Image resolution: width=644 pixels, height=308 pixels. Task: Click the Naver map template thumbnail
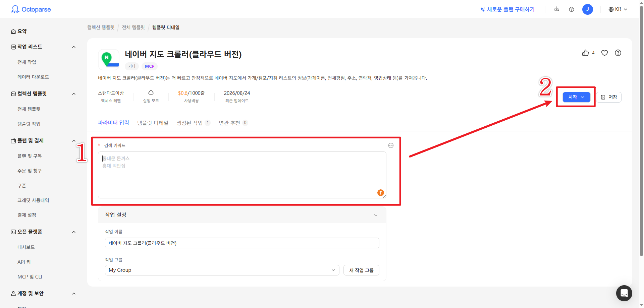(x=109, y=60)
